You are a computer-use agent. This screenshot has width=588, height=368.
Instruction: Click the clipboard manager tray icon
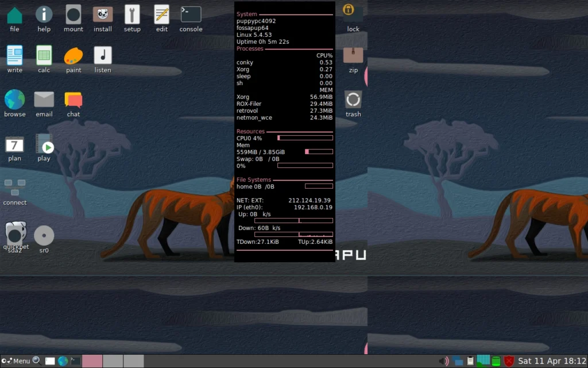click(470, 361)
